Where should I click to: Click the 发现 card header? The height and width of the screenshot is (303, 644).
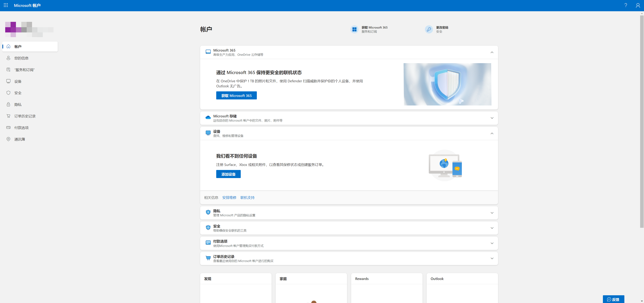click(236, 279)
